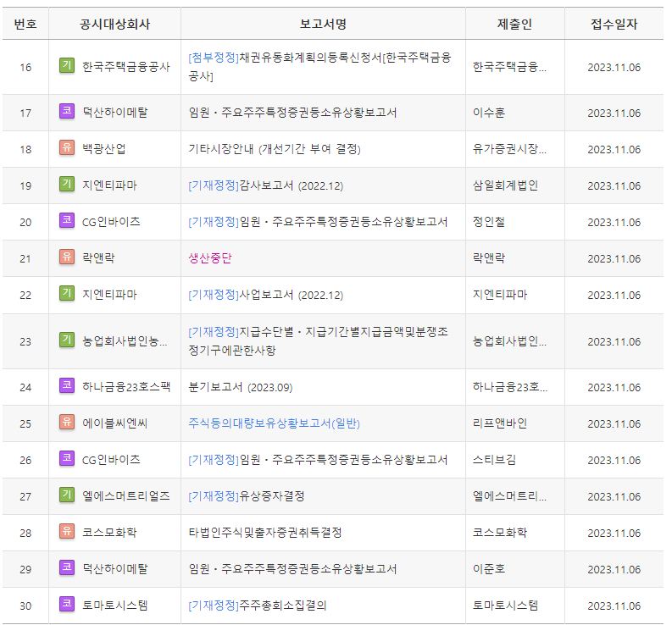Open 농업회사법인농... company link
The width and height of the screenshot is (672, 625).
125,341
